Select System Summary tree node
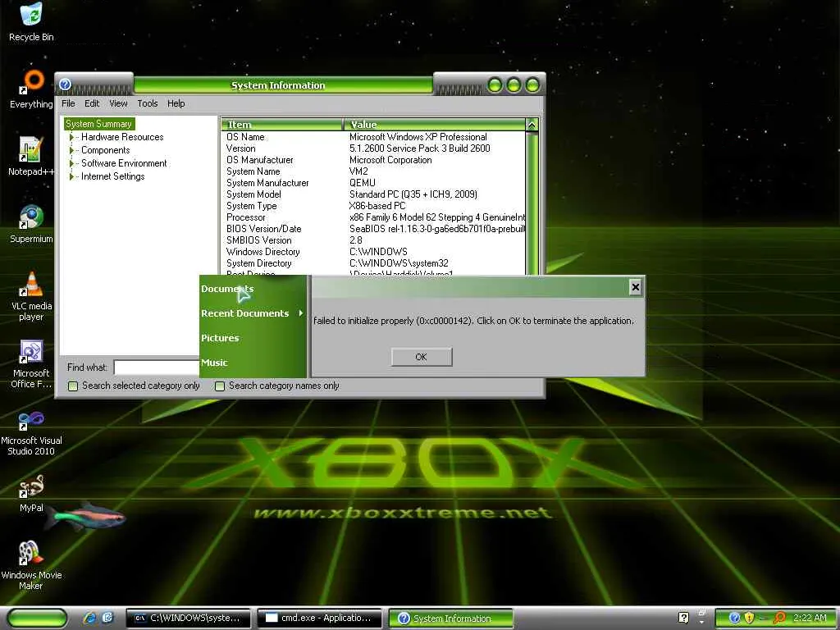Image resolution: width=840 pixels, height=630 pixels. click(x=98, y=124)
